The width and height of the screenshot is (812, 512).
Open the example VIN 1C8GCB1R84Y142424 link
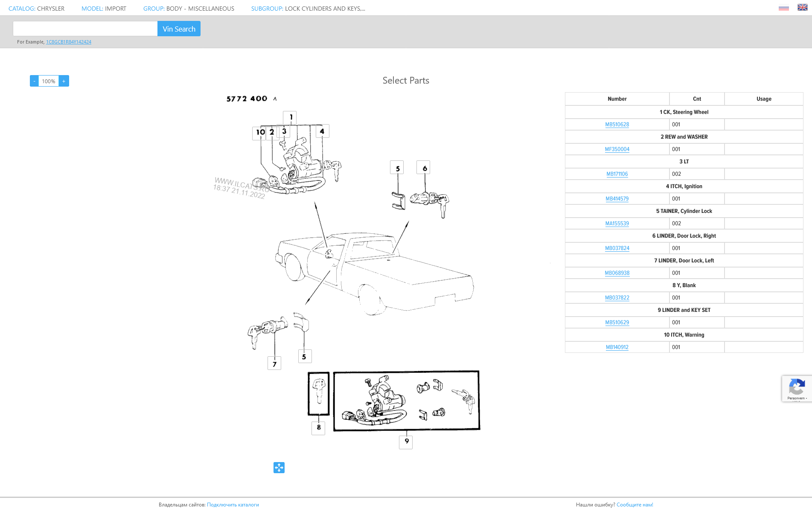tap(69, 42)
